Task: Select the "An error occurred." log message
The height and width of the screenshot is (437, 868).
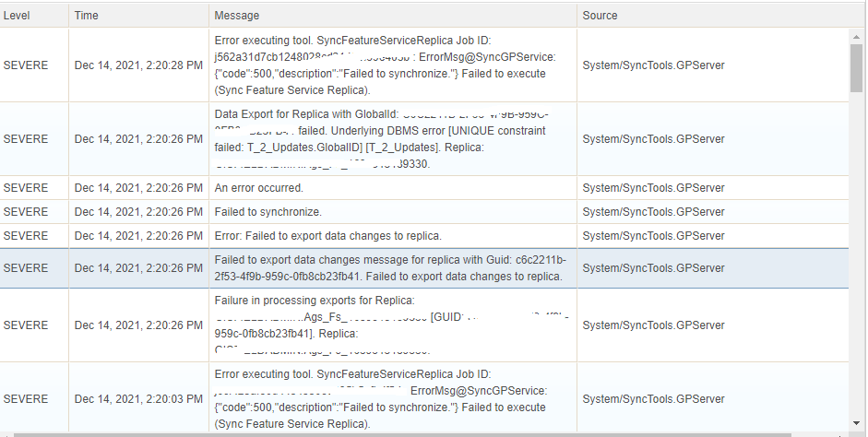Action: tap(259, 188)
